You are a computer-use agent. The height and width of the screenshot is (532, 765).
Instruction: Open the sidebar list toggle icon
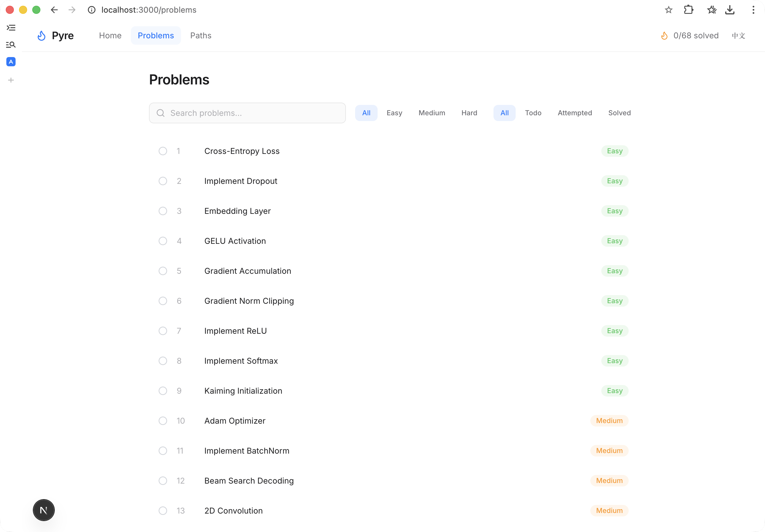pyautogui.click(x=11, y=28)
